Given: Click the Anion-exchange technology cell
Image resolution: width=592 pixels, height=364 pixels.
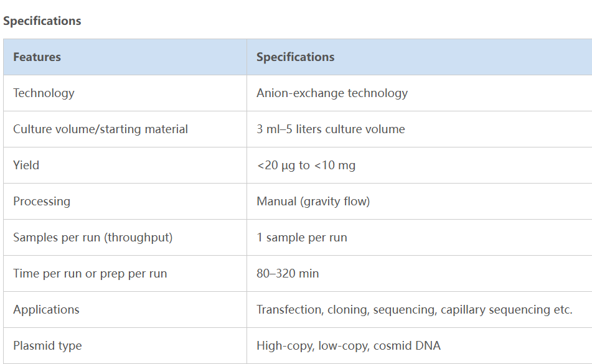Looking at the screenshot, I should tap(332, 93).
